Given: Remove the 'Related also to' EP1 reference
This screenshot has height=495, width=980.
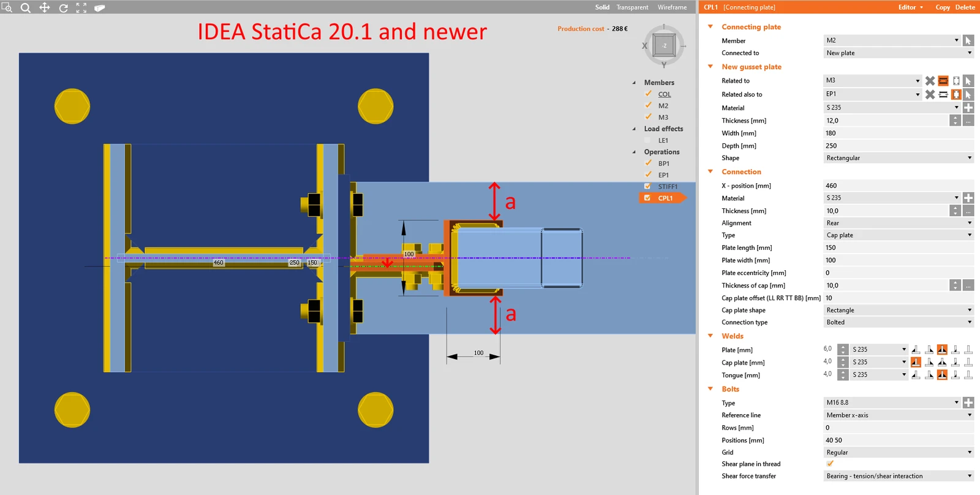Looking at the screenshot, I should (930, 94).
